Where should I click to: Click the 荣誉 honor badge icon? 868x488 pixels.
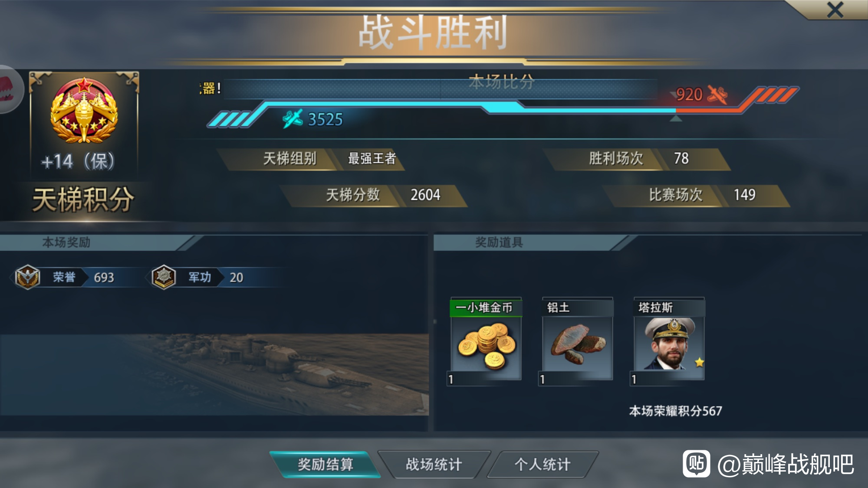27,277
